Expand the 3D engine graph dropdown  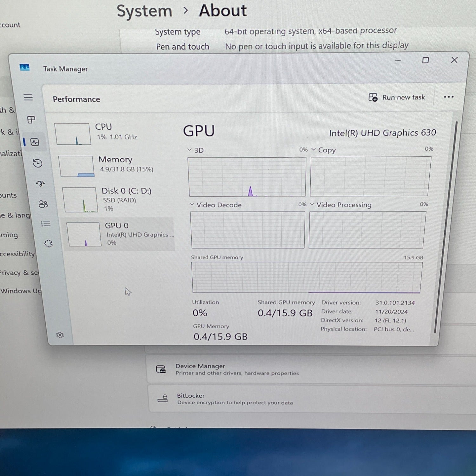click(x=189, y=150)
